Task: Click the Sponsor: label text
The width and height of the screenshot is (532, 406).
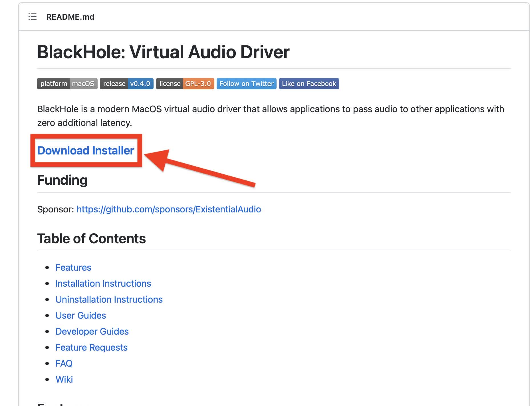Action: coord(56,209)
